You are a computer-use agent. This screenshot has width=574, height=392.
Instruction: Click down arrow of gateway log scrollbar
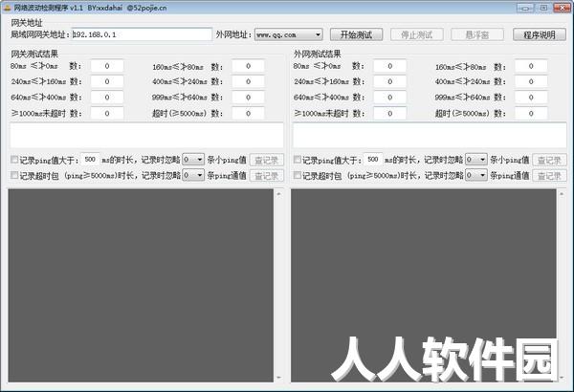[x=279, y=378]
